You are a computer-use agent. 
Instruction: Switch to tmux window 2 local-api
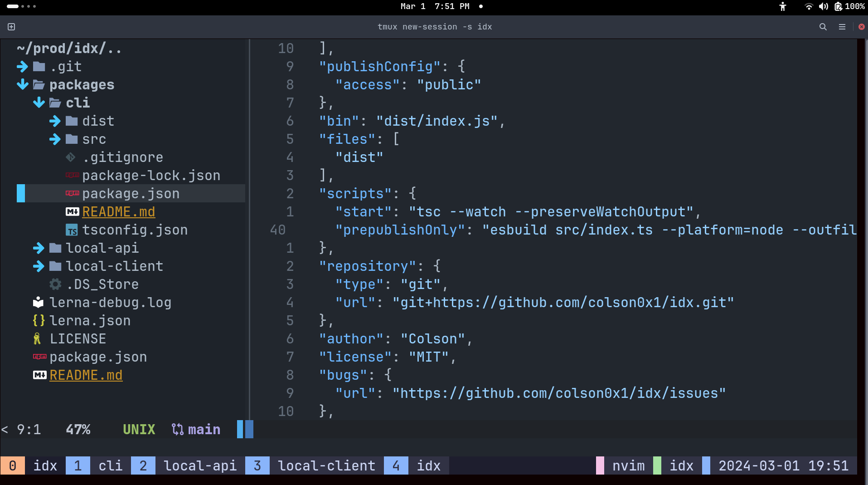pyautogui.click(x=188, y=465)
